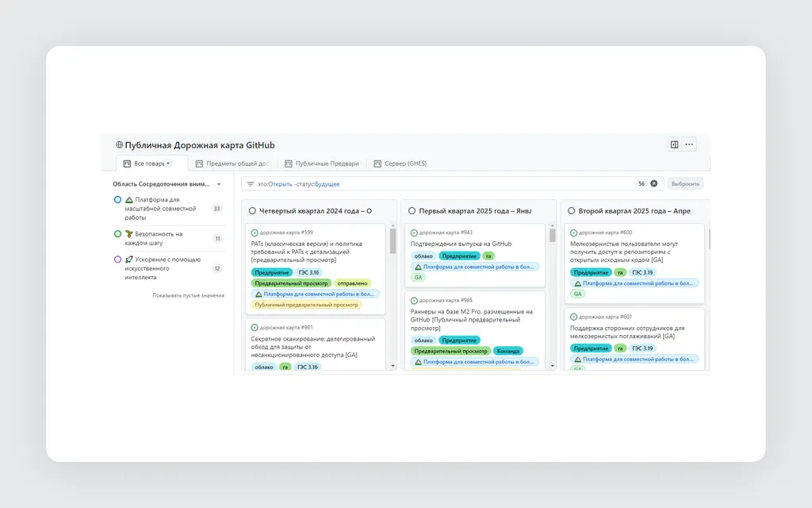Open card «Секретное сканирование: делегированный обход»
The image size is (812, 508).
pyautogui.click(x=312, y=347)
